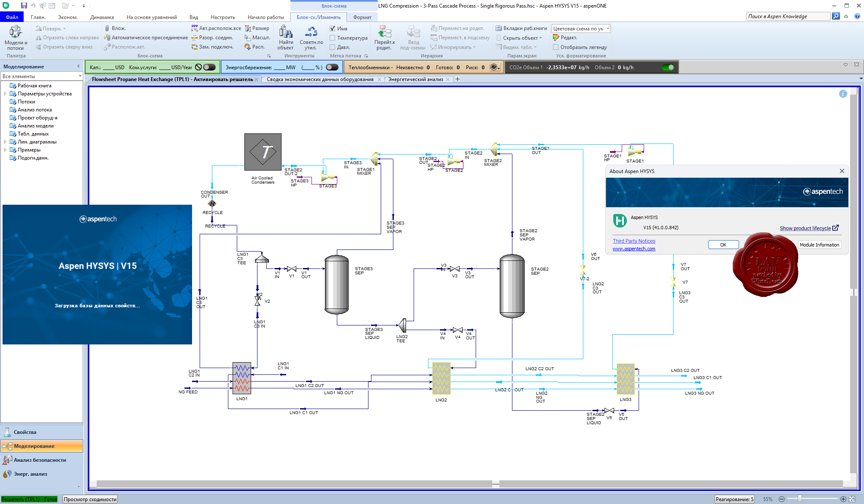Check the Температура stream label checkbox
The image size is (864, 504).
pyautogui.click(x=333, y=38)
